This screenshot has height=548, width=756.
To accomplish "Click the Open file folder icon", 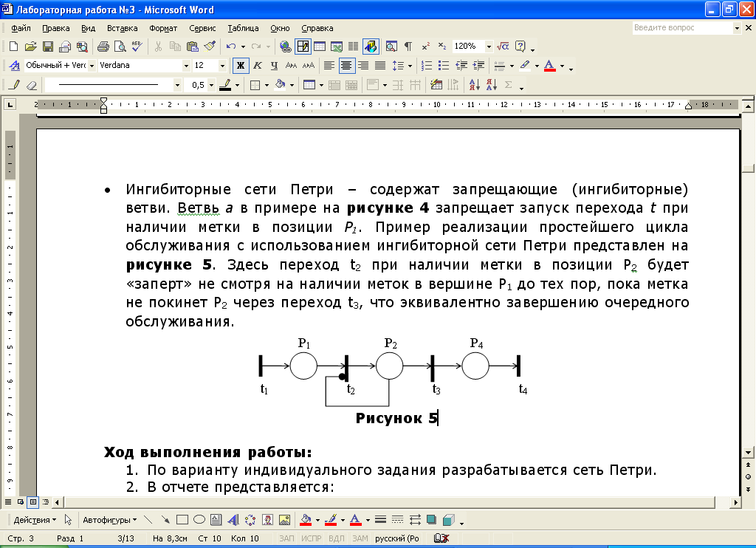I will (31, 47).
